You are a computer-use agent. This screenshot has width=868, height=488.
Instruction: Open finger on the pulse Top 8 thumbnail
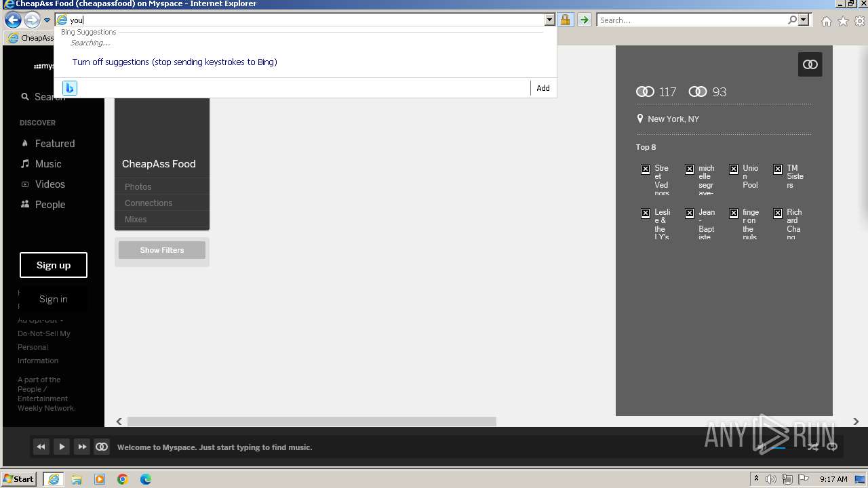pyautogui.click(x=744, y=224)
